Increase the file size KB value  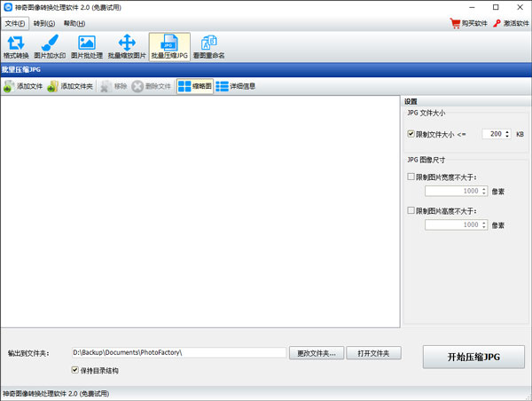[507, 131]
